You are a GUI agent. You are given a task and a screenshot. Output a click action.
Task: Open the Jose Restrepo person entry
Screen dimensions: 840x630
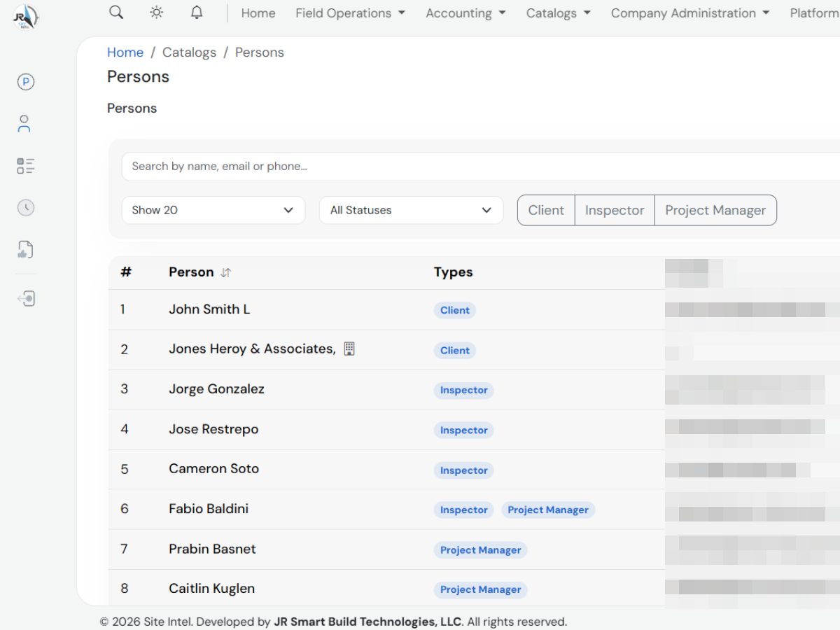tap(213, 429)
